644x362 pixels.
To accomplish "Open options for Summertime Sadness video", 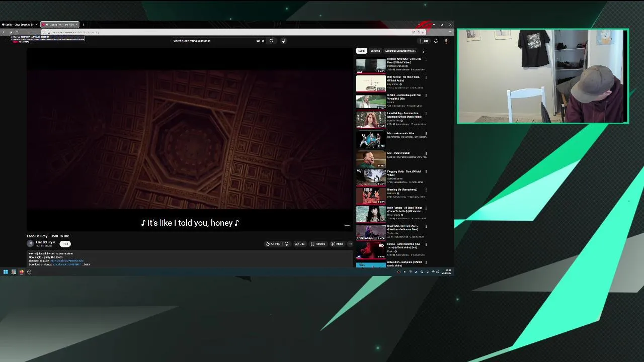I will 426,114.
